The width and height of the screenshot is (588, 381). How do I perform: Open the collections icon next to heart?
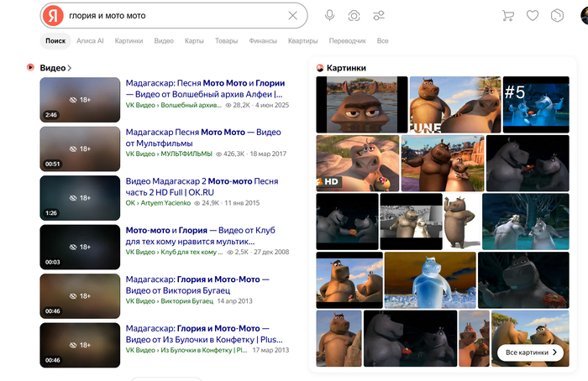(557, 15)
